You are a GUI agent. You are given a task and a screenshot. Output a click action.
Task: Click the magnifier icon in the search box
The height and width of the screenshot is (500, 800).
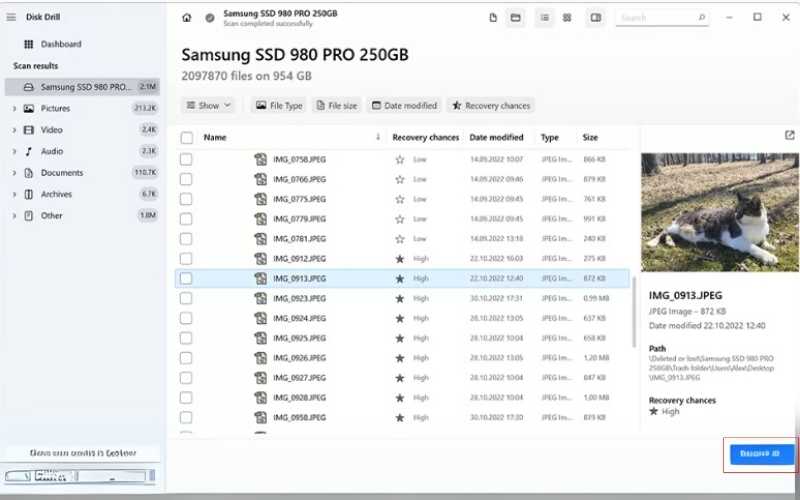pos(702,18)
